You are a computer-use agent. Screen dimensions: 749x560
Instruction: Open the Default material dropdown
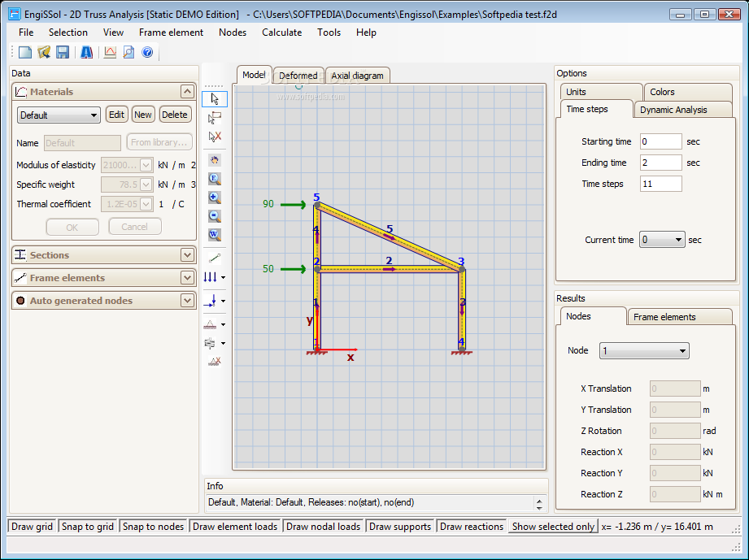coord(59,115)
